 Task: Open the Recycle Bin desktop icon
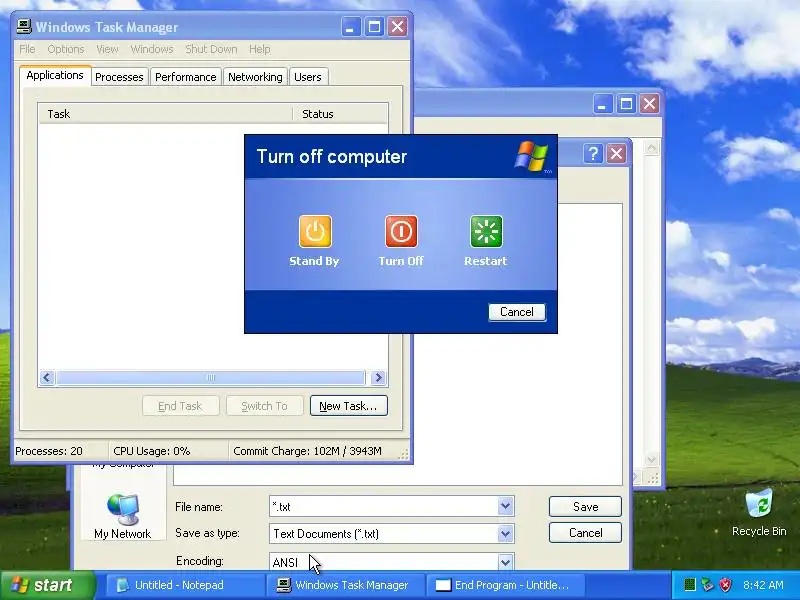759,512
